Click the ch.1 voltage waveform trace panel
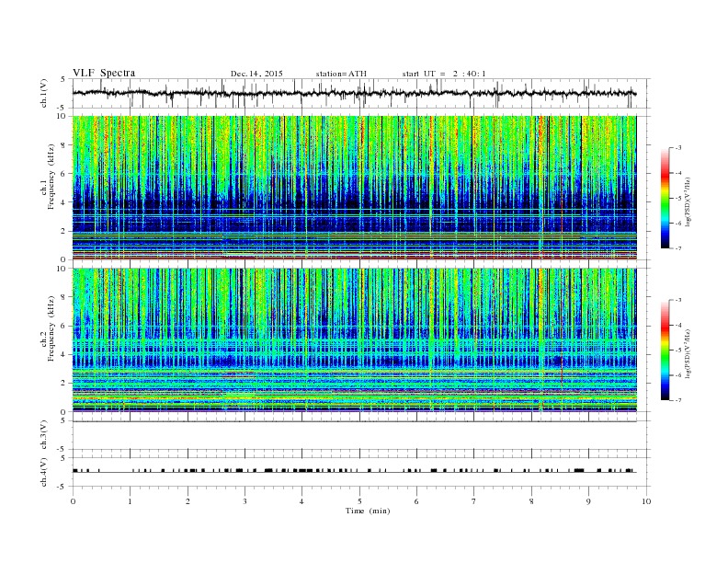The image size is (728, 563). click(x=361, y=93)
